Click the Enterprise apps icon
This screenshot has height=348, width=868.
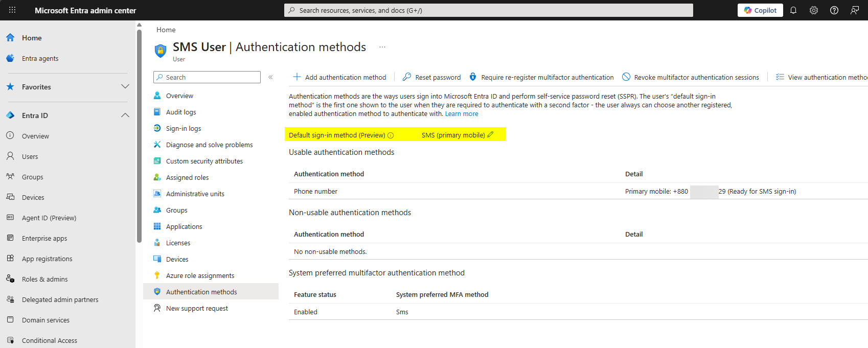(10, 238)
